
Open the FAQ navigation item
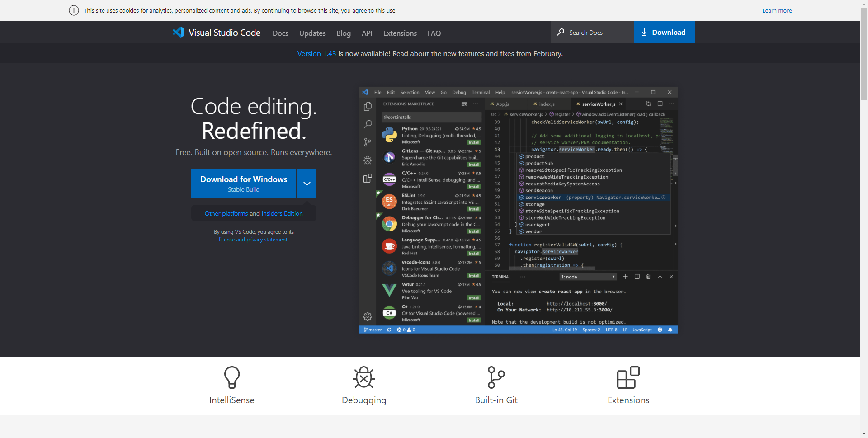tap(434, 33)
